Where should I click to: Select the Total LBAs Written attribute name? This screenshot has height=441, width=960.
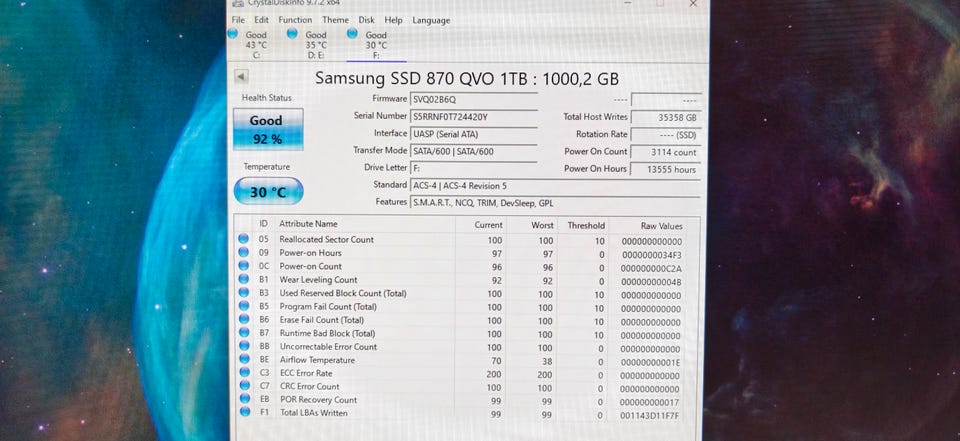coord(313,413)
